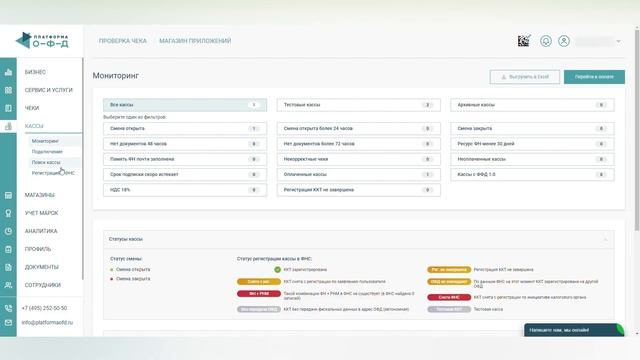640x360 pixels.
Task: Open the user profile avatar icon
Action: (564, 41)
